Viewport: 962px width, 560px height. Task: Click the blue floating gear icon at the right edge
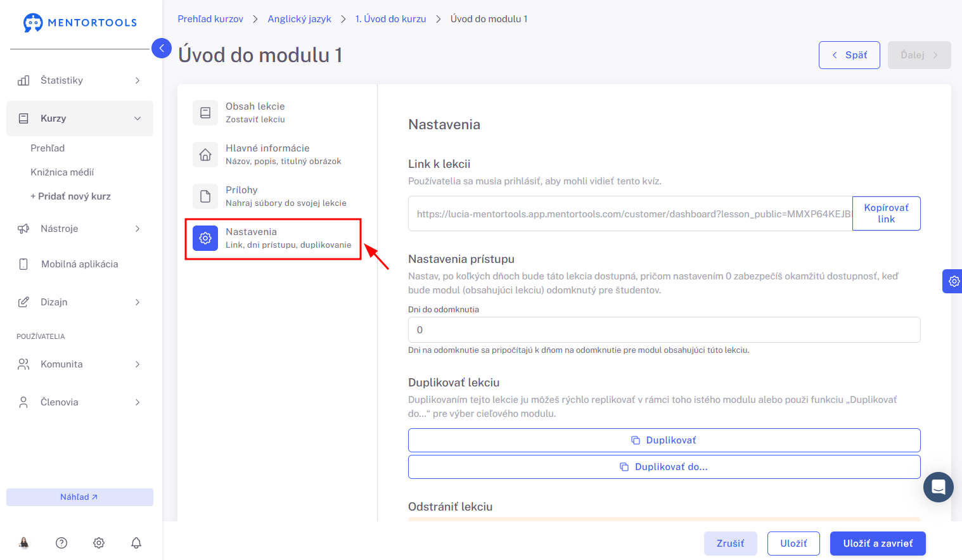(953, 281)
